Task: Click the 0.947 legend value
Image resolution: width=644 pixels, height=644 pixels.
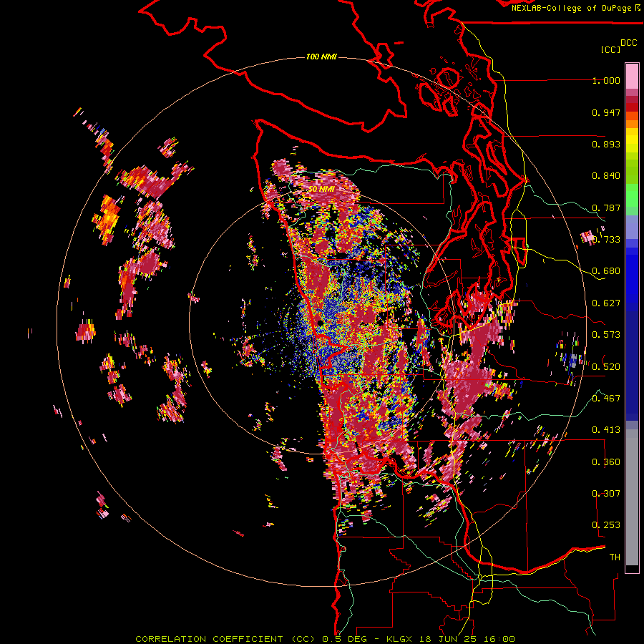Action: click(x=606, y=112)
